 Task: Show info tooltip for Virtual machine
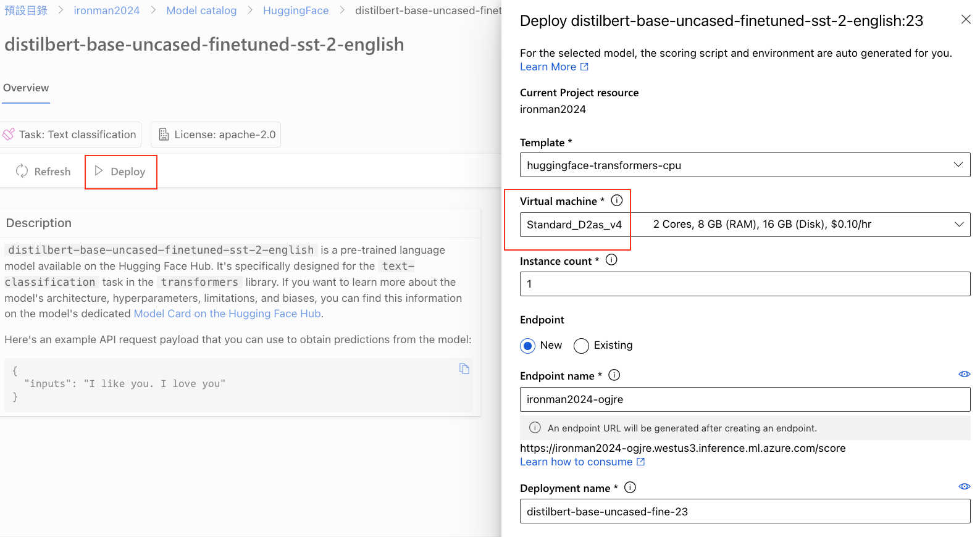click(616, 201)
